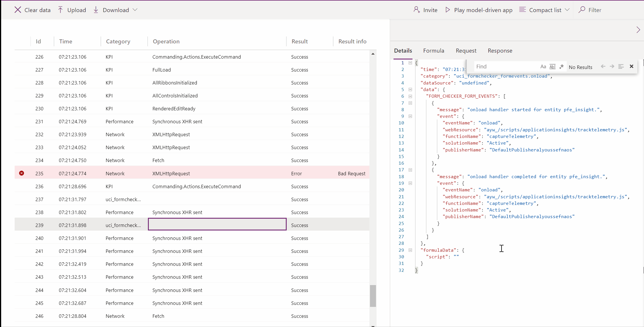Collapse the "formulaData" block on line 29
This screenshot has width=644, height=327.
(x=410, y=250)
